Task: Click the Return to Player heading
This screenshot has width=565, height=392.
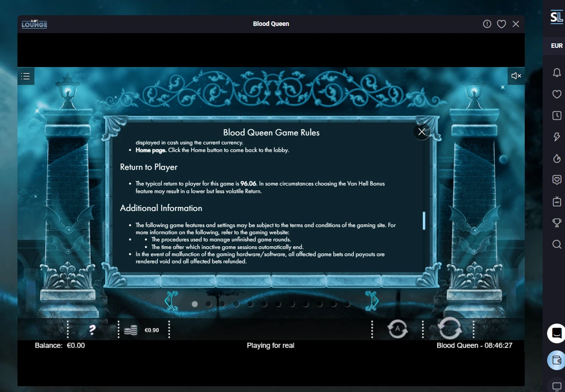Action: pos(149,167)
